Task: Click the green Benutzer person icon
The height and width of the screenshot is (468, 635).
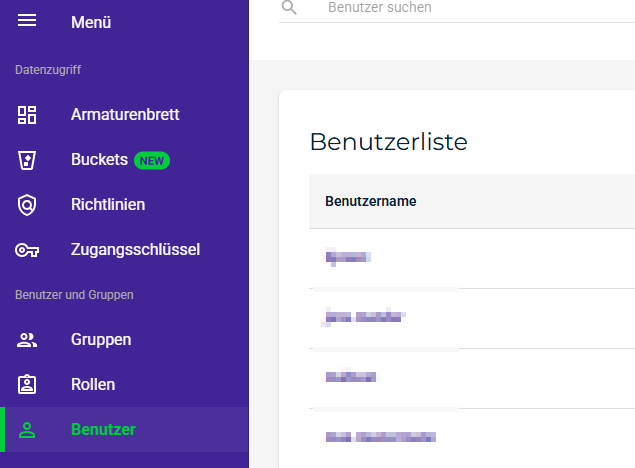Action: (x=27, y=430)
